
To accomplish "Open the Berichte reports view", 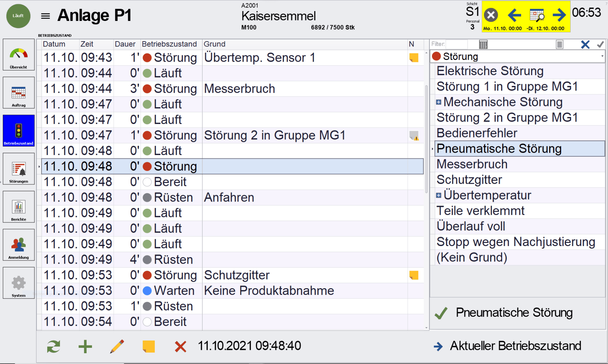I will pos(19,207).
